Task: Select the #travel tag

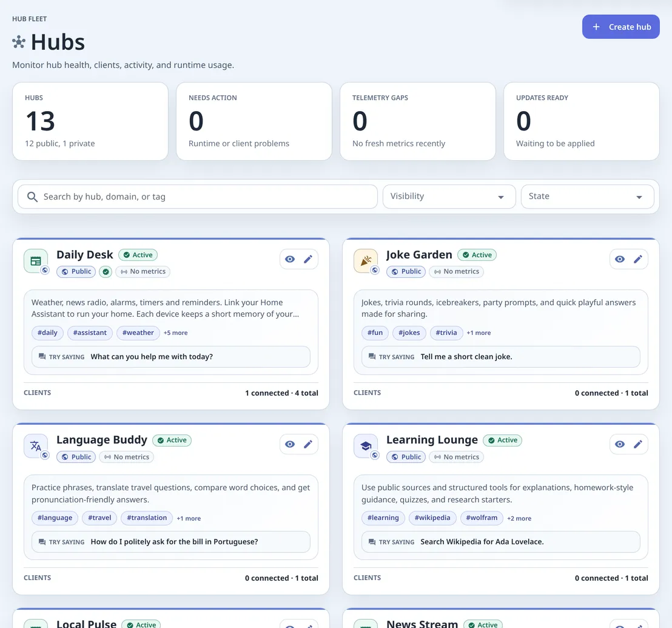Action: pos(99,518)
